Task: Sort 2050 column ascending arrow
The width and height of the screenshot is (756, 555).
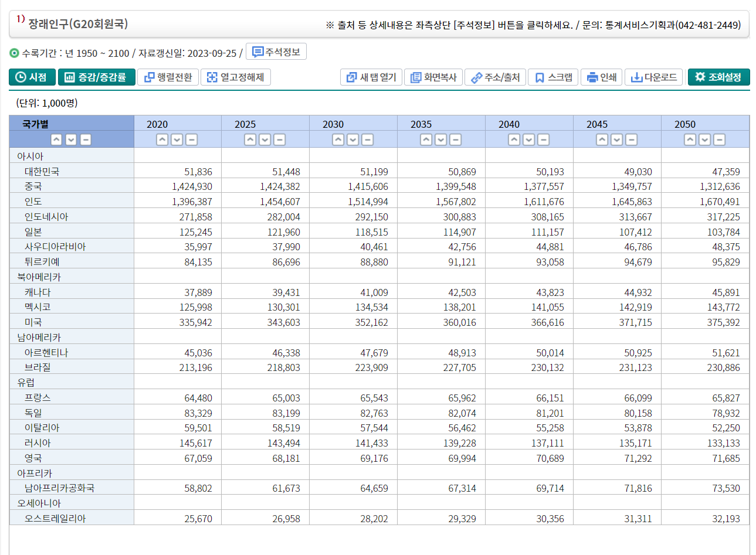Action: pyautogui.click(x=690, y=139)
